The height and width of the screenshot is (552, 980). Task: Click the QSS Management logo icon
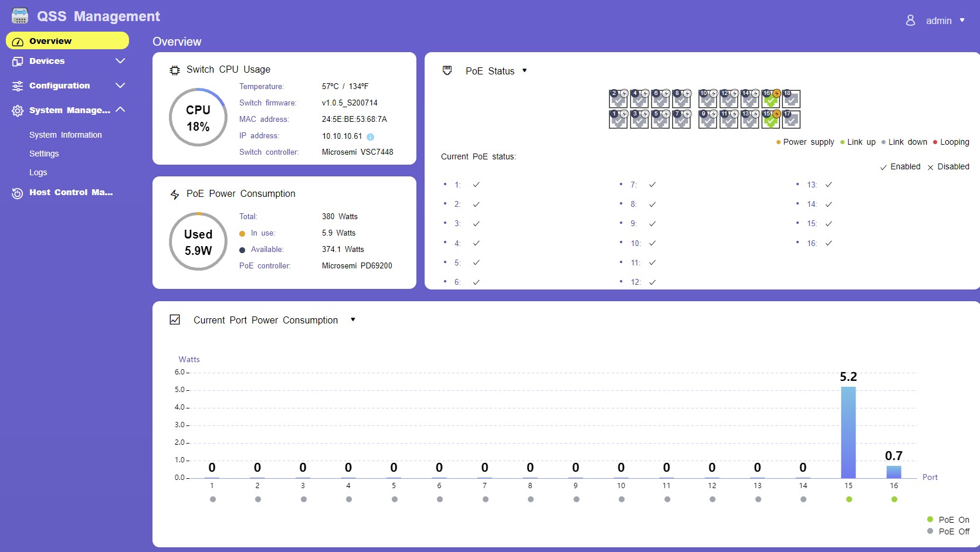pyautogui.click(x=20, y=16)
